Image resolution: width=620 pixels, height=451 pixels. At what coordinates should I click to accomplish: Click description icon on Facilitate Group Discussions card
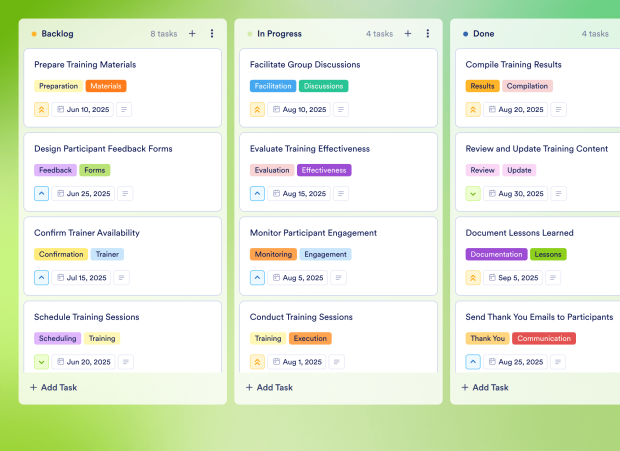pos(341,109)
